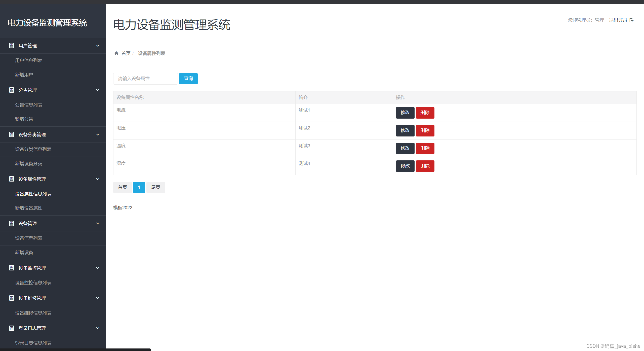Click the home icon in breadcrumb

pos(116,53)
